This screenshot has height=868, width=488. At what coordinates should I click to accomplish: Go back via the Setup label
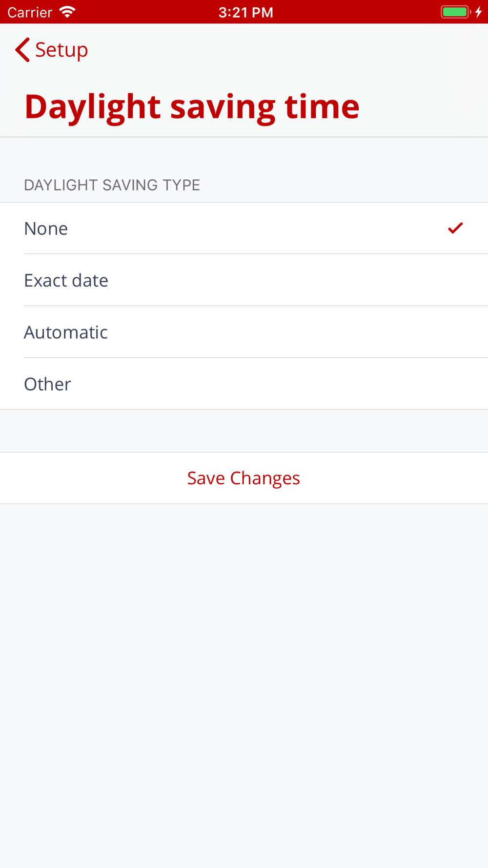click(61, 50)
